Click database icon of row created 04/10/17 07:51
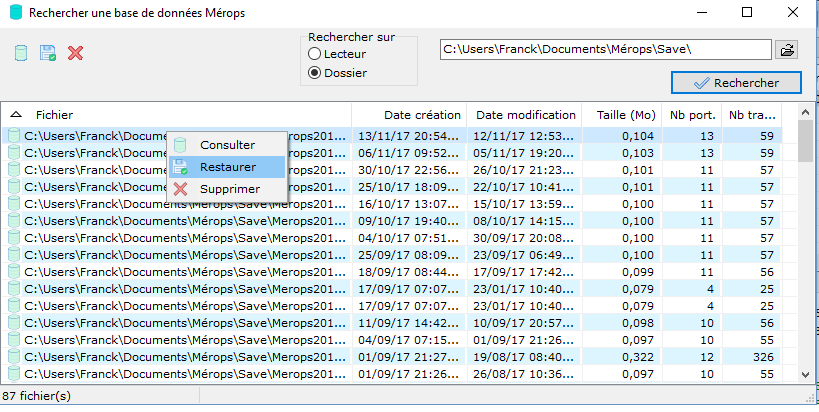Image resolution: width=819 pixels, height=412 pixels. (14, 238)
